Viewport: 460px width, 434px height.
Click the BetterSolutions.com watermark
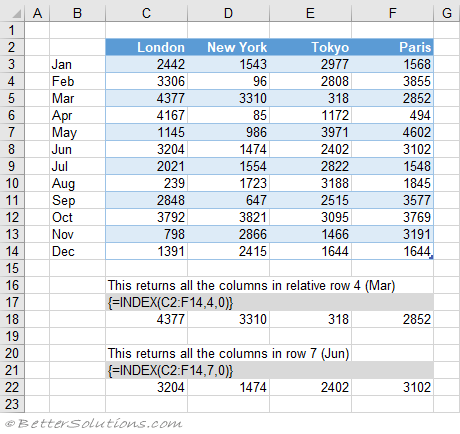click(x=94, y=423)
